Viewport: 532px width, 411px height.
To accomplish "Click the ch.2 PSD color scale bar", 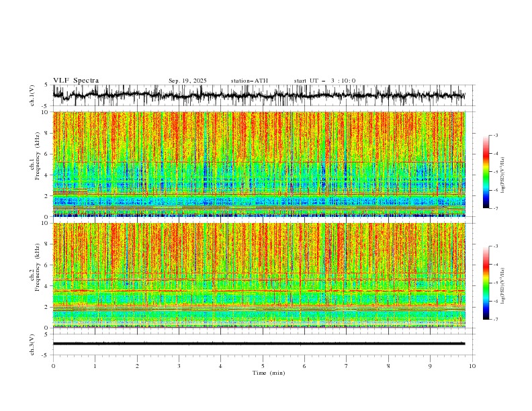I will [x=486, y=283].
